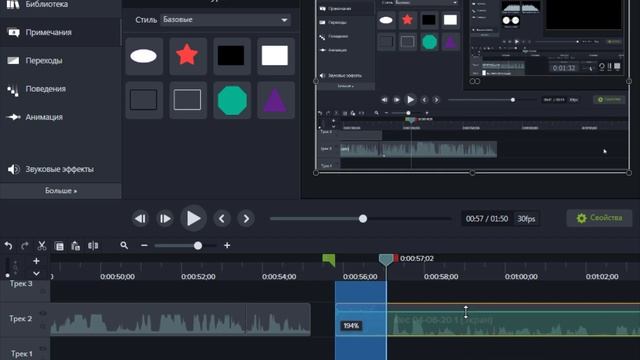Click the timeline zoom magnifier icon
The image size is (640, 360).
124,245
